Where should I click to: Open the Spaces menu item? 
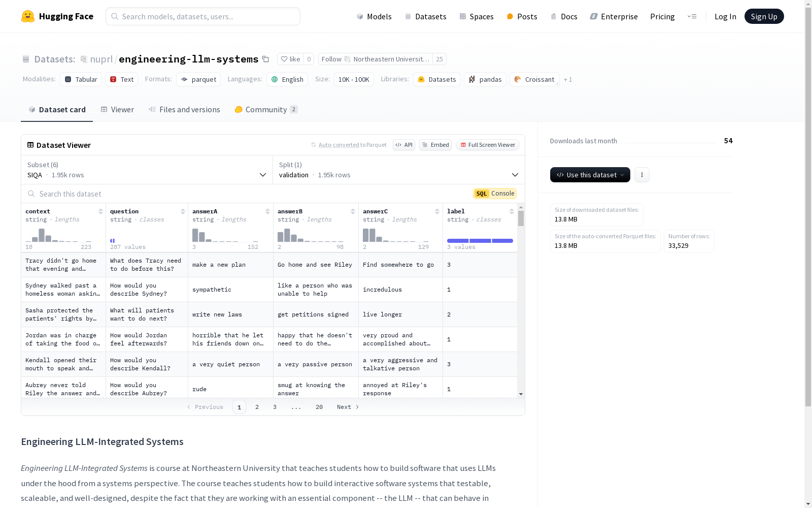(477, 16)
